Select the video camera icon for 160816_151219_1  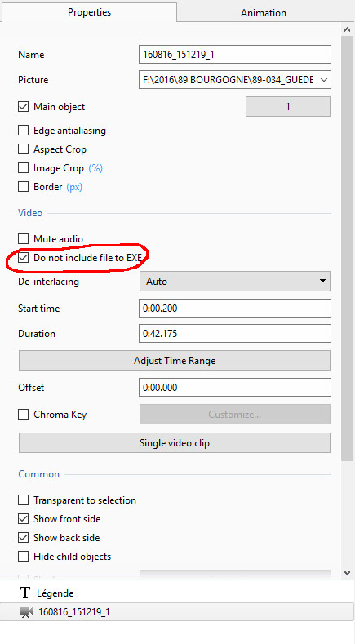tap(26, 612)
